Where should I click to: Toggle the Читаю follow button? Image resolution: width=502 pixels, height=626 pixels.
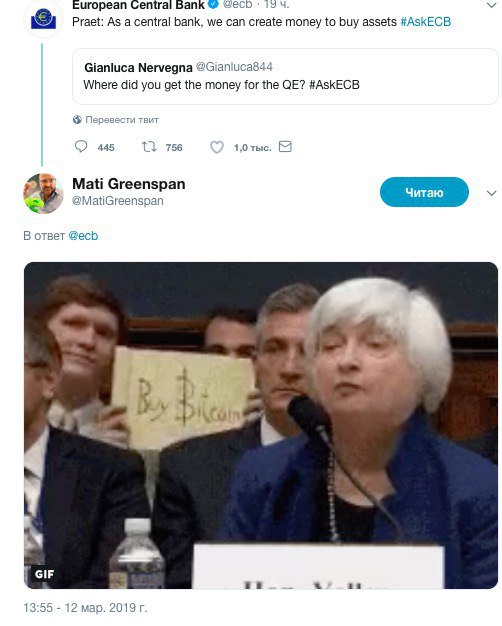(424, 192)
